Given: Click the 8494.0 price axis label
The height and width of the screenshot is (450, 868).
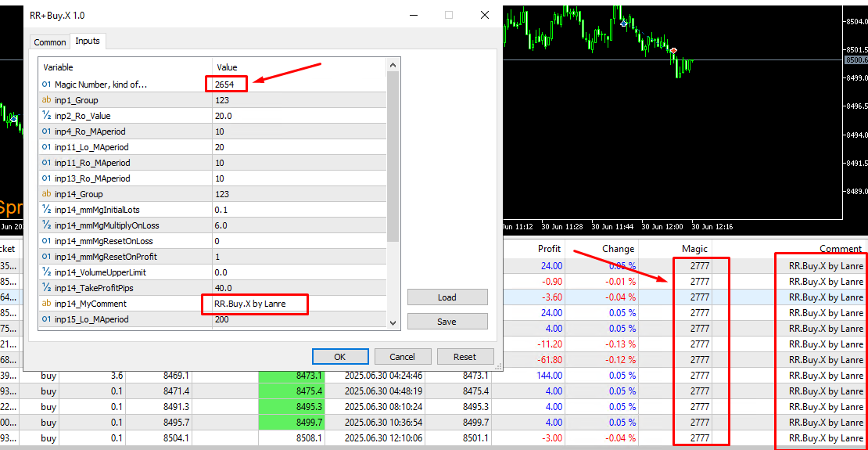Looking at the screenshot, I should coord(855,135).
